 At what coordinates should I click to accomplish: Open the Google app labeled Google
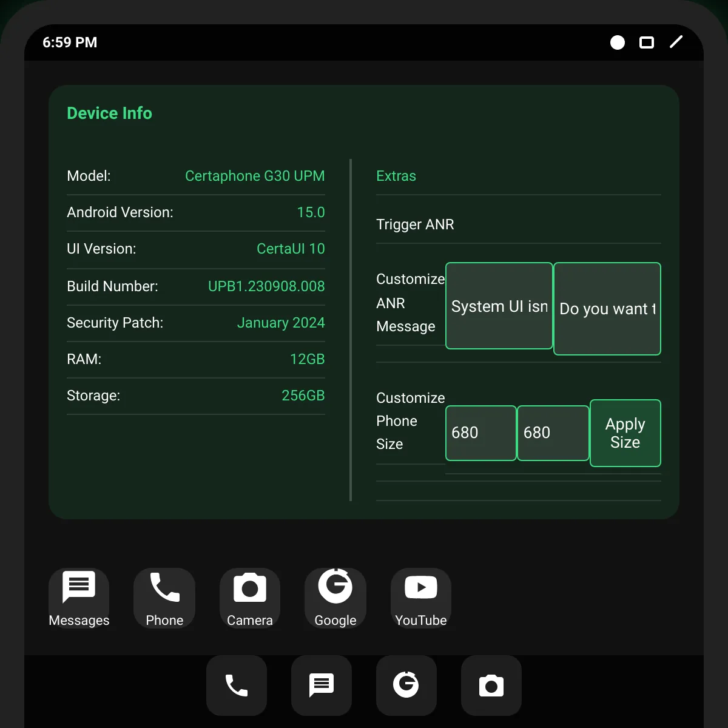point(335,598)
